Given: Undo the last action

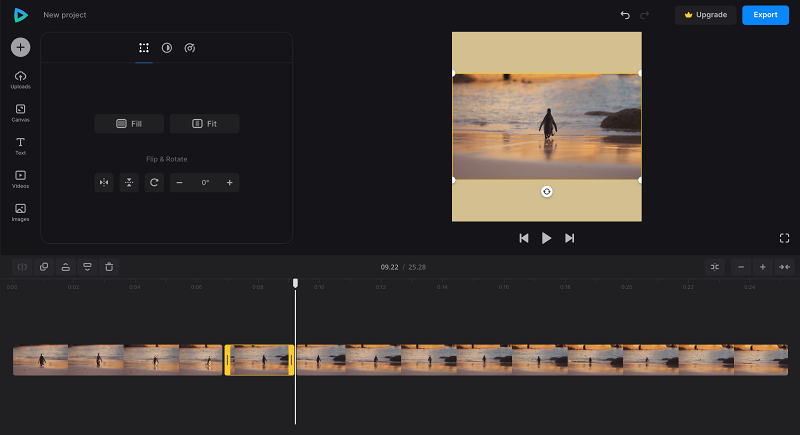Looking at the screenshot, I should point(625,15).
